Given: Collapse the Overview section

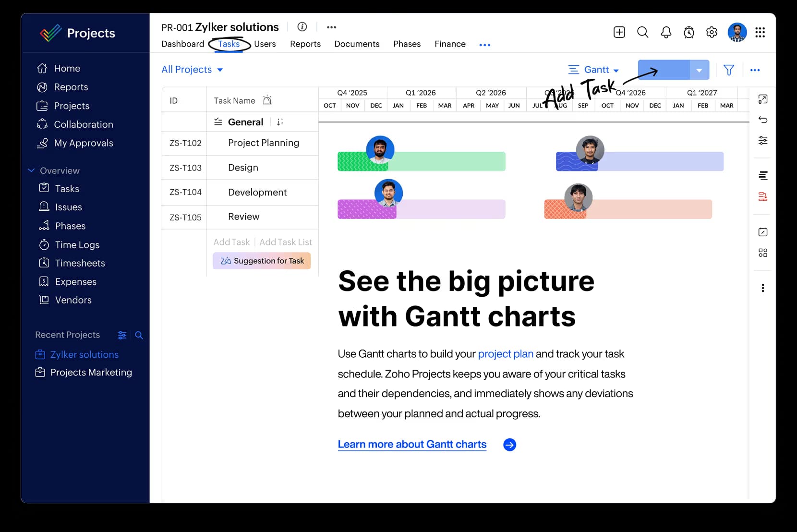Looking at the screenshot, I should point(31,170).
